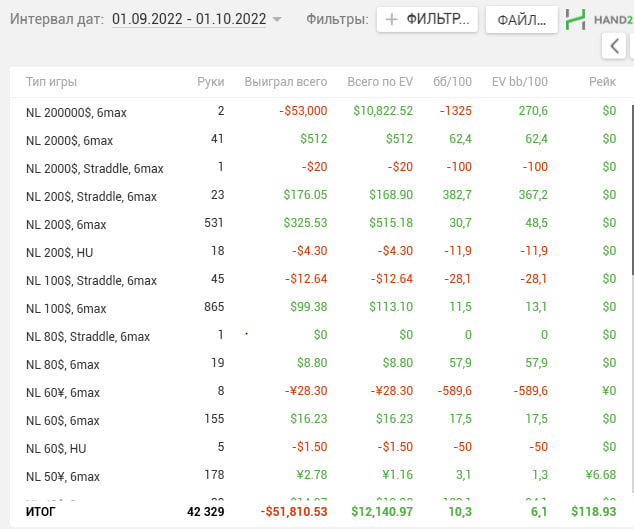Screen dimensions: 634x529
Task: Sort by Всего по EV column header
Action: tap(380, 82)
